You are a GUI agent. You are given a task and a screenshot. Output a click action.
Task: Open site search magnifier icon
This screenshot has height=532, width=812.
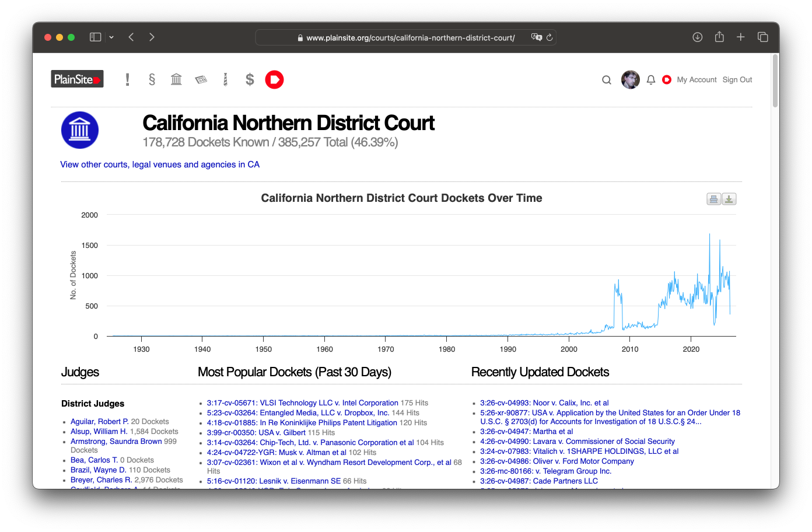point(607,80)
